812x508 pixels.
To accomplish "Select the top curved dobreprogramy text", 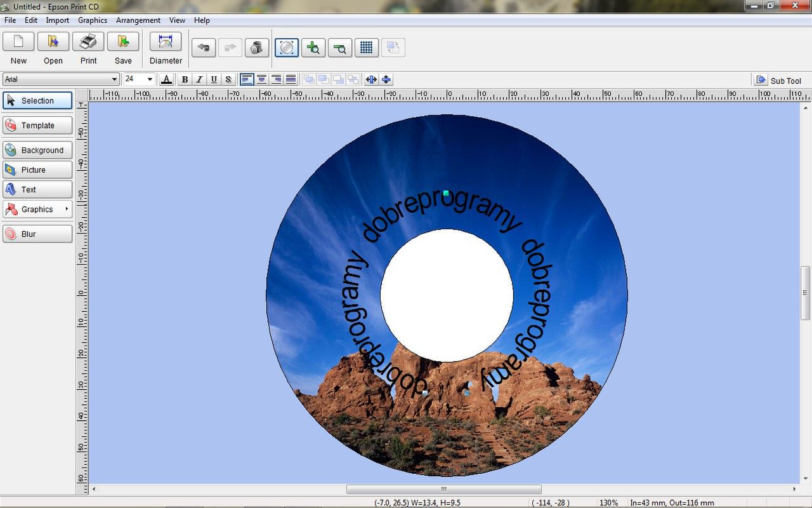I will pos(442,217).
